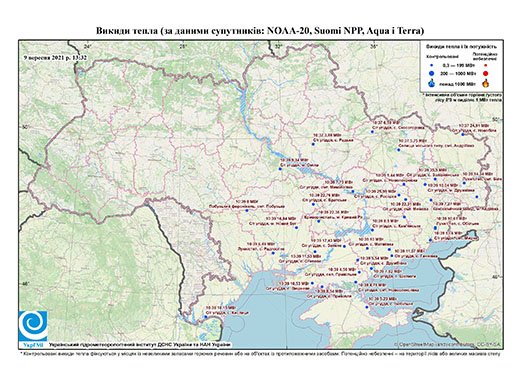Viewport: 520px width, 368px height.
Task: Click the Побузький феронікель 6 МВт marker
Action: coord(247,210)
